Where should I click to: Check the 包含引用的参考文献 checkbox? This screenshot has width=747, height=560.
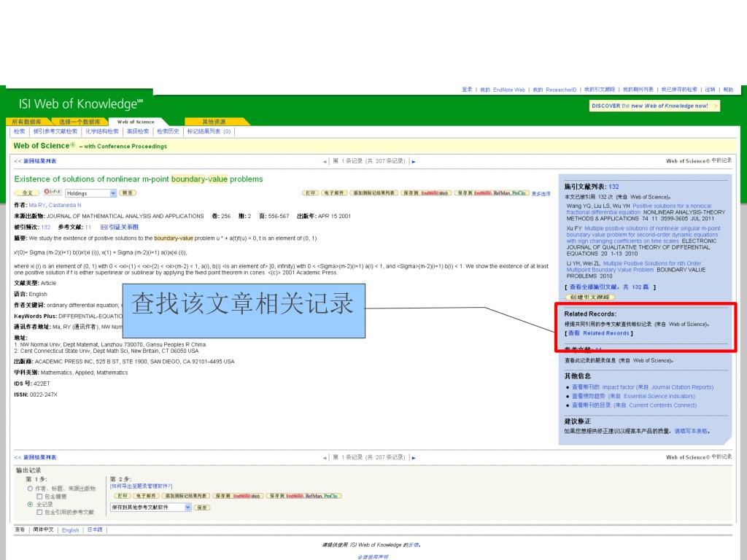click(39, 513)
